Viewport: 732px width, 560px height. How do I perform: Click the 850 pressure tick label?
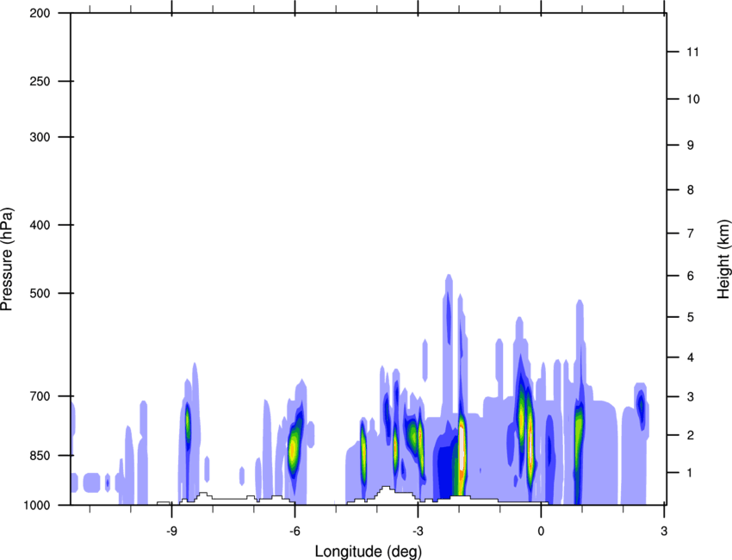coord(40,456)
